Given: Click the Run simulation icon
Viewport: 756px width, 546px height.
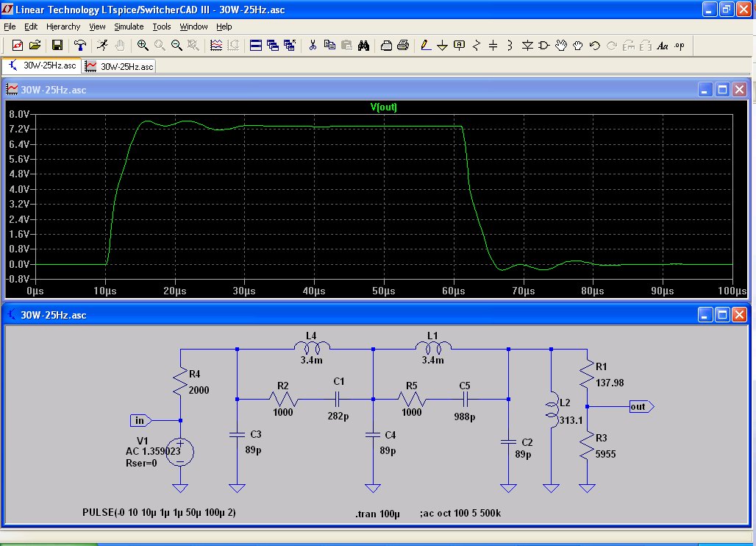Looking at the screenshot, I should click(102, 45).
